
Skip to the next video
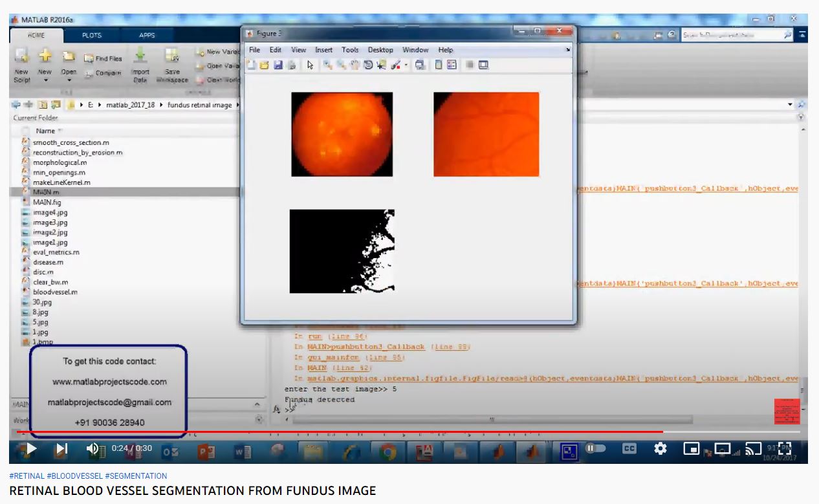pos(61,448)
